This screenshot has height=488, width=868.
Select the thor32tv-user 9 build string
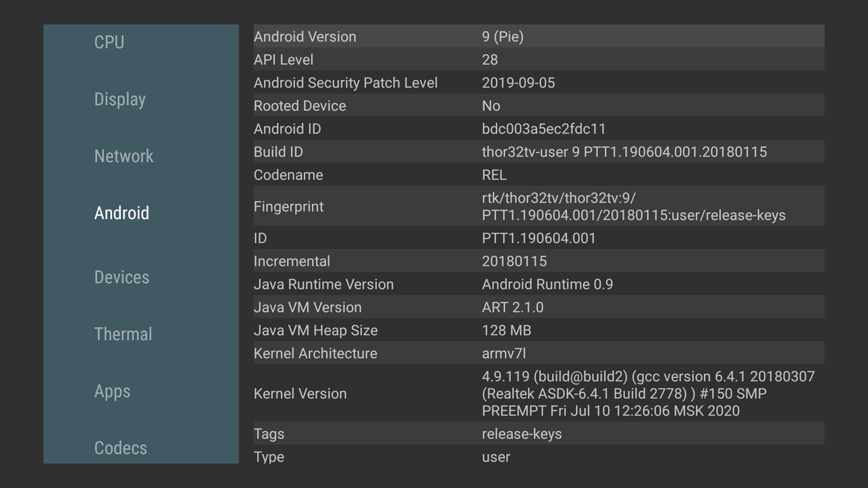click(x=625, y=152)
